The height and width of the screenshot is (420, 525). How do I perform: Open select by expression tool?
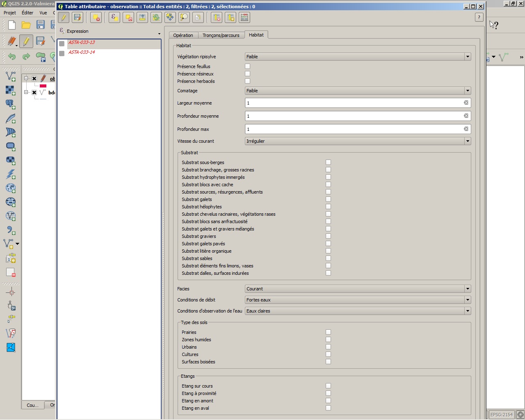click(114, 18)
